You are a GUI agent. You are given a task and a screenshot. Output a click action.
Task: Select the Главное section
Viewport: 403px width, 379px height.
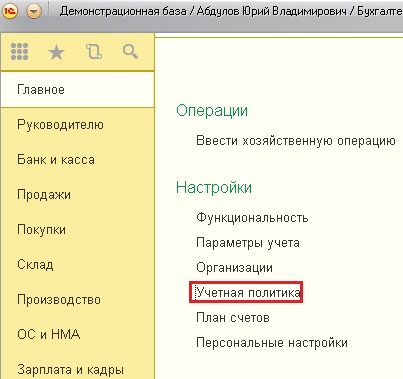pos(77,89)
